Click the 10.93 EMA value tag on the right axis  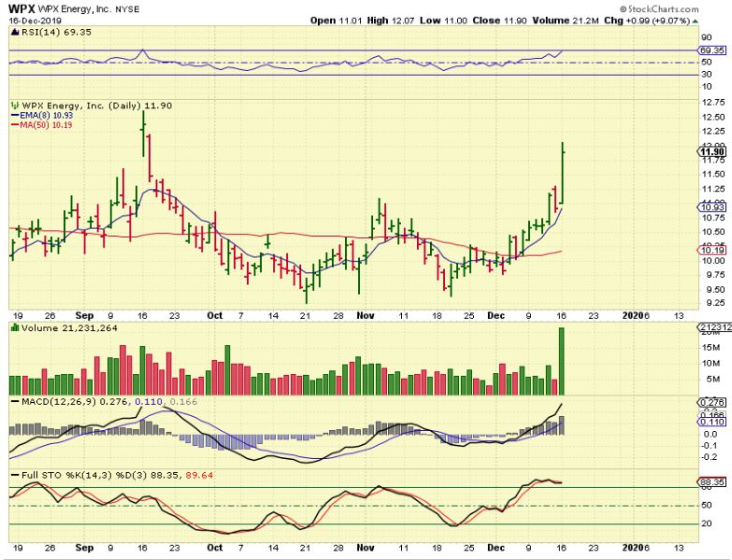(711, 208)
